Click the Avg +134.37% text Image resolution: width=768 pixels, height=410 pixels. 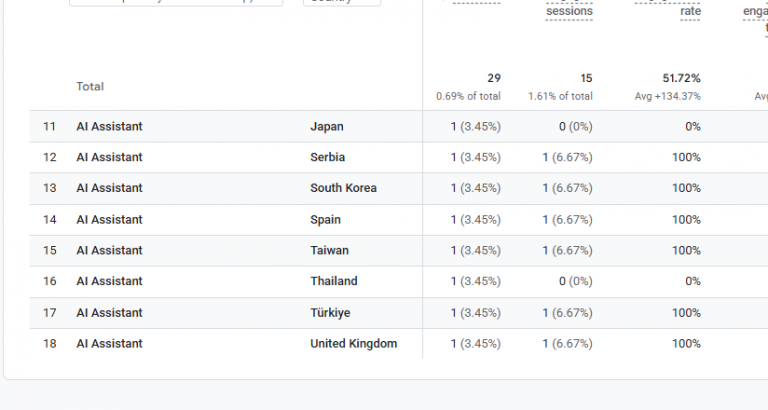pyautogui.click(x=668, y=96)
